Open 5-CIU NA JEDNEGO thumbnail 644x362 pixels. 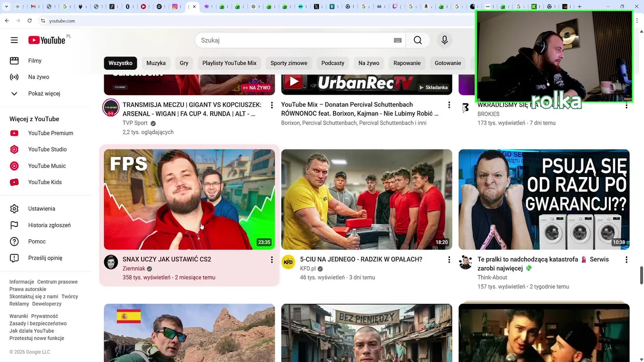click(x=367, y=199)
